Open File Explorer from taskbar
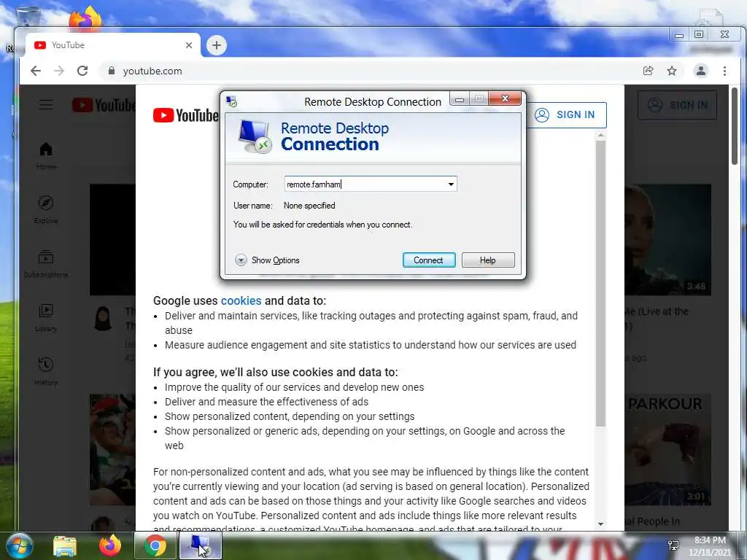Image resolution: width=747 pixels, height=560 pixels. (65, 546)
